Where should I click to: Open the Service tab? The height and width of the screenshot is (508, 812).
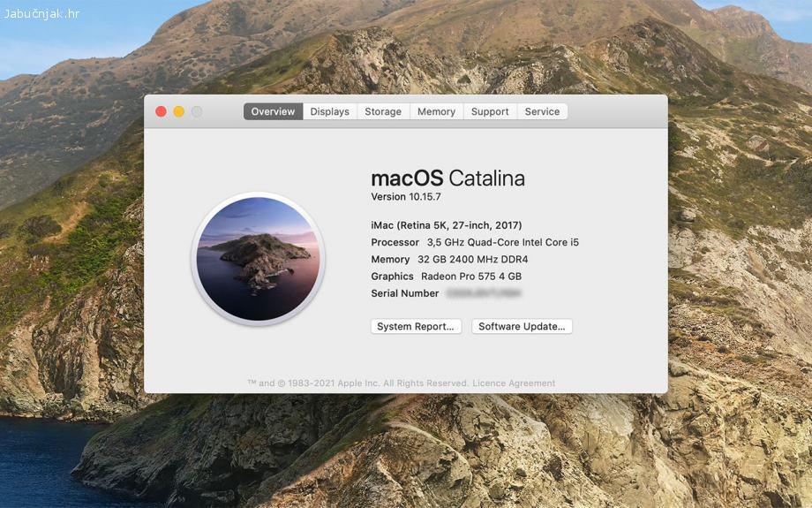coord(542,111)
